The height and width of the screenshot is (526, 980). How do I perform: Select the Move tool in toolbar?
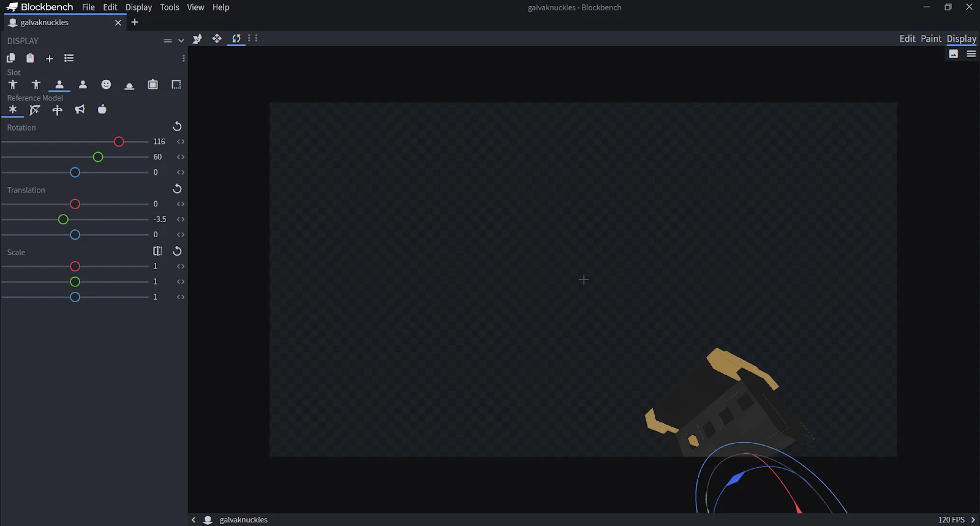[x=217, y=39]
